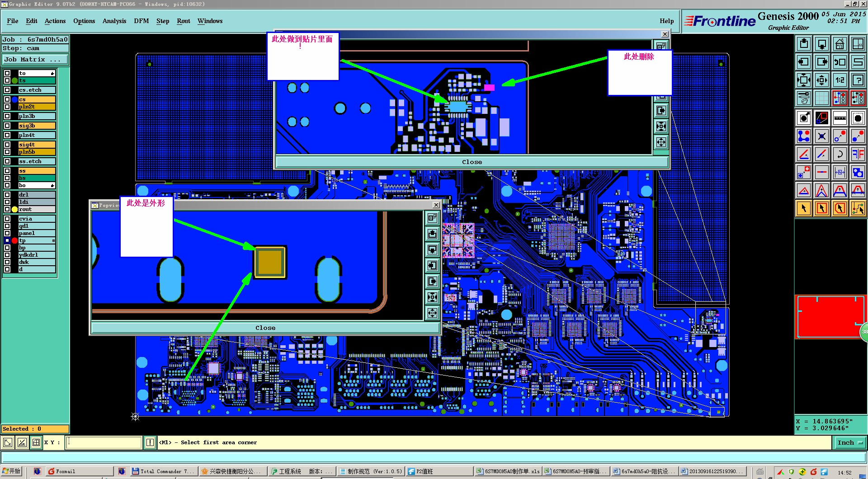Toggle checkbox for the sig3b layer
The height and width of the screenshot is (479, 868).
7,126
